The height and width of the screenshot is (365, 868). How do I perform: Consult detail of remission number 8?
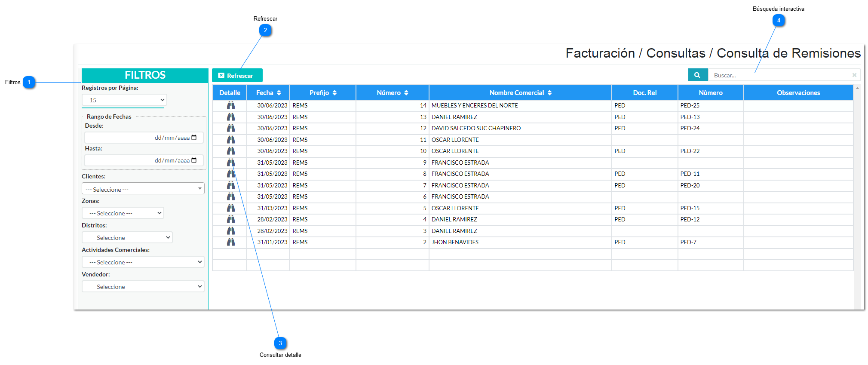point(231,174)
